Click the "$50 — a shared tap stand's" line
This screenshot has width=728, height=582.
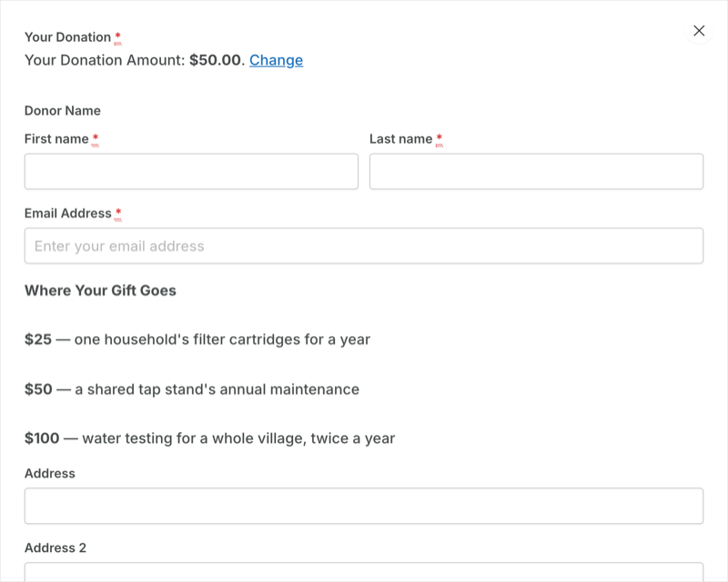tap(192, 389)
